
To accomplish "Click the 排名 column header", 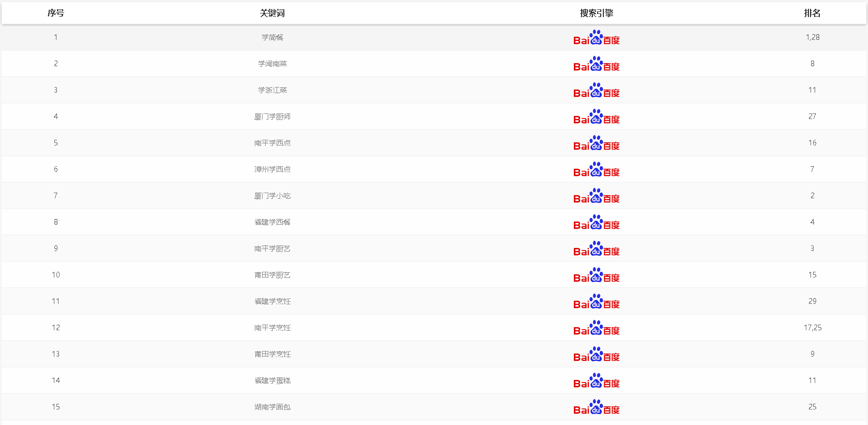I will point(812,13).
